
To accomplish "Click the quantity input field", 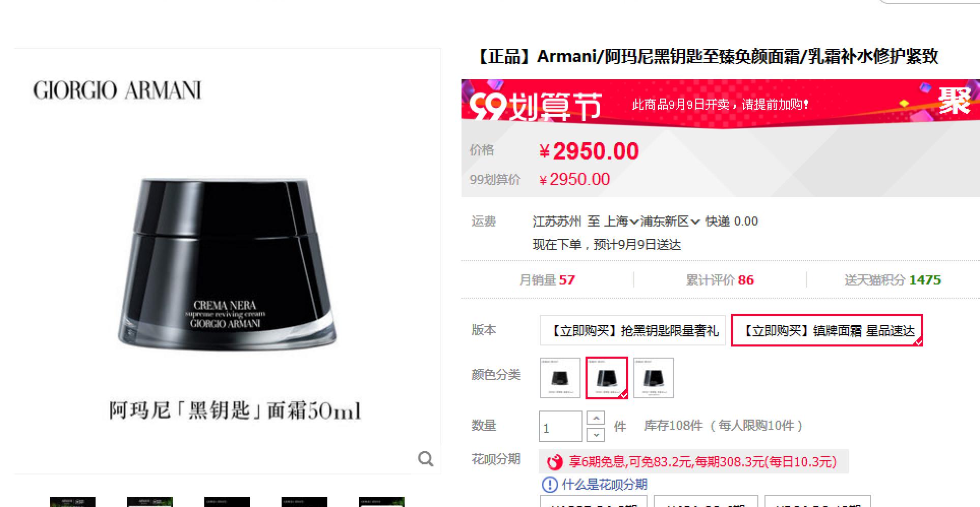I will [x=560, y=426].
